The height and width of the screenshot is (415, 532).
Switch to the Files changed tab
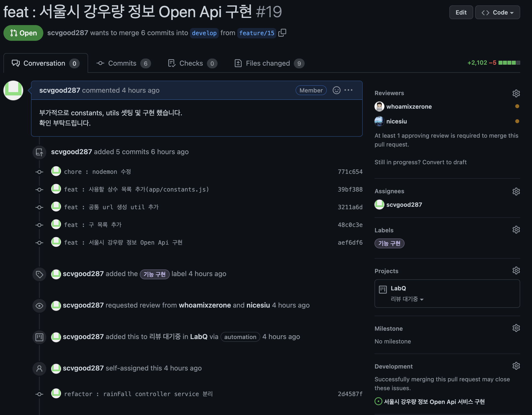click(x=269, y=63)
